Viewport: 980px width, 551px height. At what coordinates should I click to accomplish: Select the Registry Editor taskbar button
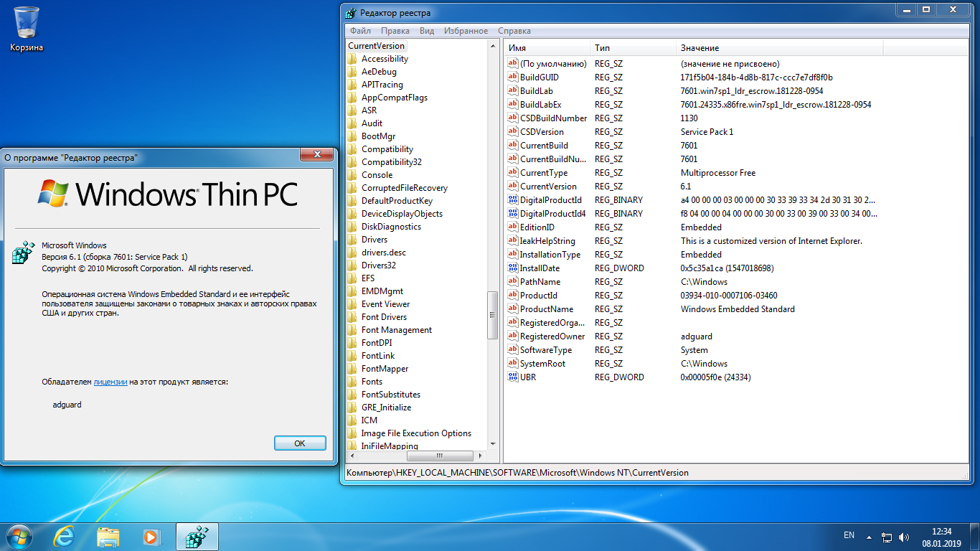tap(197, 537)
